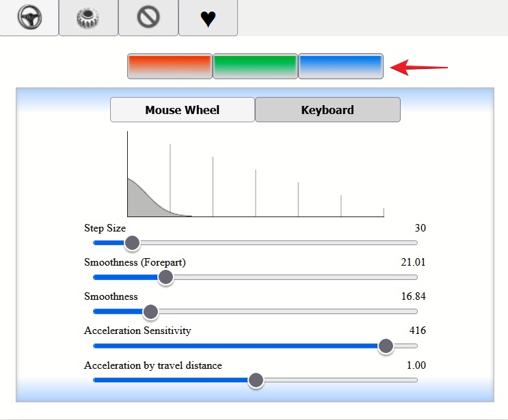Image resolution: width=508 pixels, height=420 pixels.
Task: Click the scroll curve graph preview
Action: tap(256, 174)
